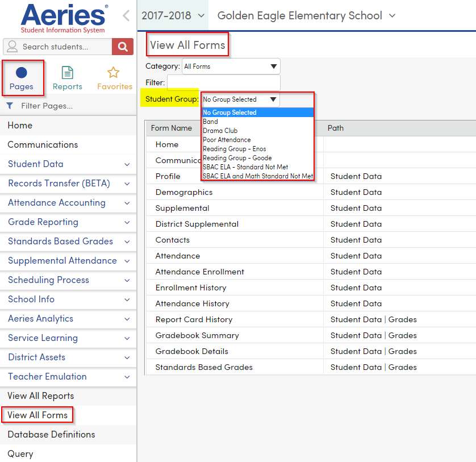Viewport: 476px width, 462px height.
Task: Open View All Reports from the sidebar
Action: tap(40, 396)
